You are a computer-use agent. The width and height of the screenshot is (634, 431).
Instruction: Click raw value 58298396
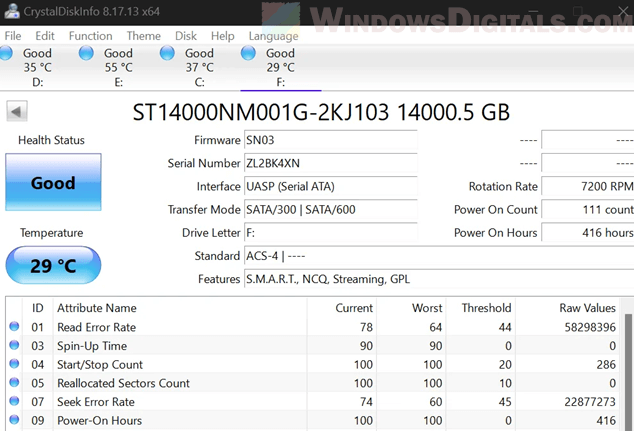(590, 327)
